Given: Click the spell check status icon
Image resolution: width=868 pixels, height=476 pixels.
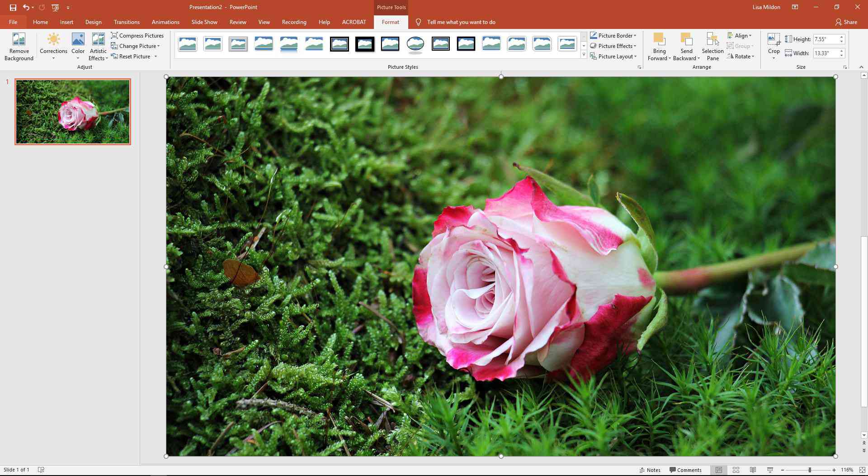Looking at the screenshot, I should click(x=41, y=470).
